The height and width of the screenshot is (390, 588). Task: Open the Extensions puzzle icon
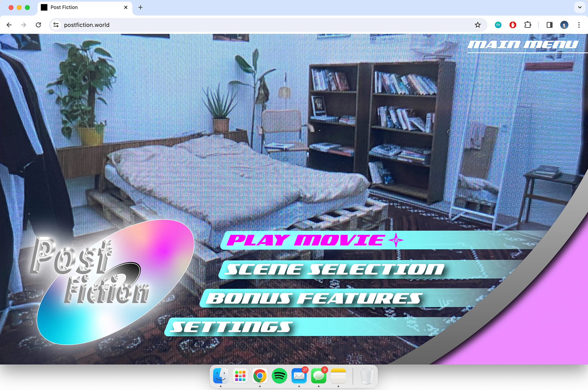pyautogui.click(x=527, y=25)
